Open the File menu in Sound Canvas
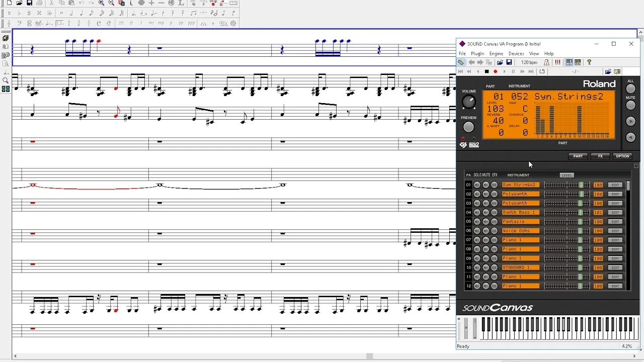The width and height of the screenshot is (644, 362). tap(462, 54)
